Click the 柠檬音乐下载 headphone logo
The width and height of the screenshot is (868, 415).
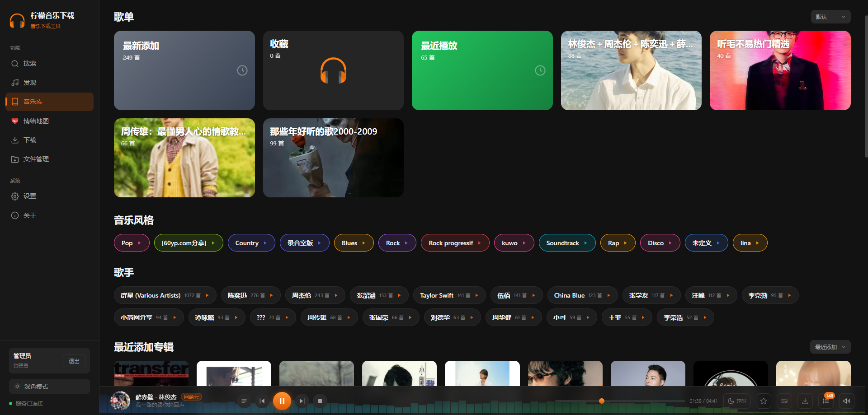click(17, 21)
